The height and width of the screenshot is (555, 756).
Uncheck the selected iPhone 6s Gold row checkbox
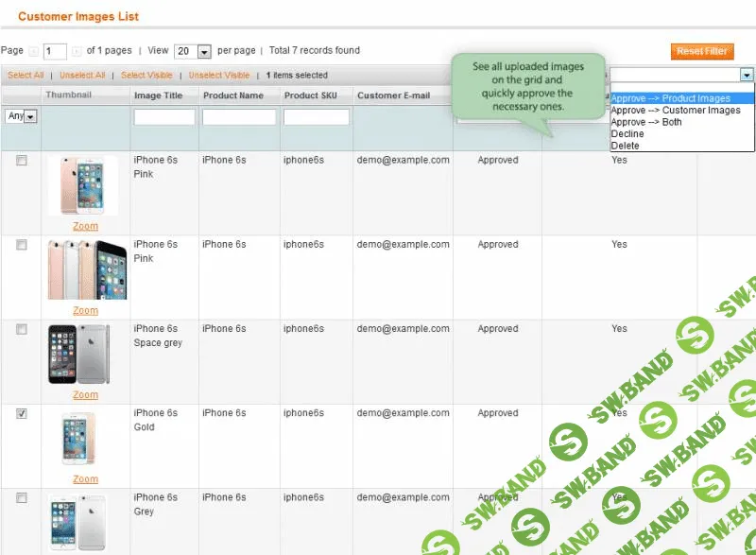click(x=22, y=412)
